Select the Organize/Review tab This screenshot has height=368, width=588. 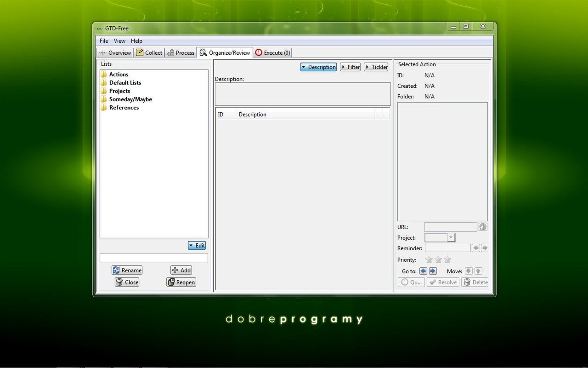(225, 53)
